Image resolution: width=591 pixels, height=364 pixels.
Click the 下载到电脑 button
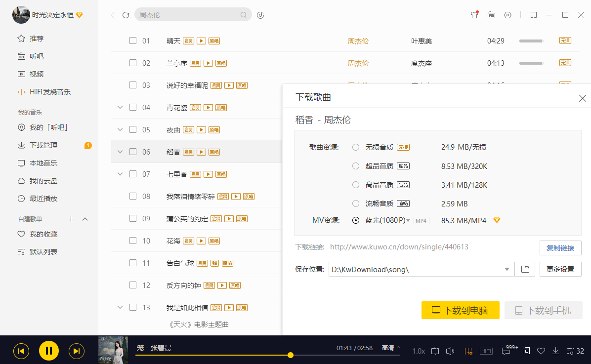[x=460, y=310]
